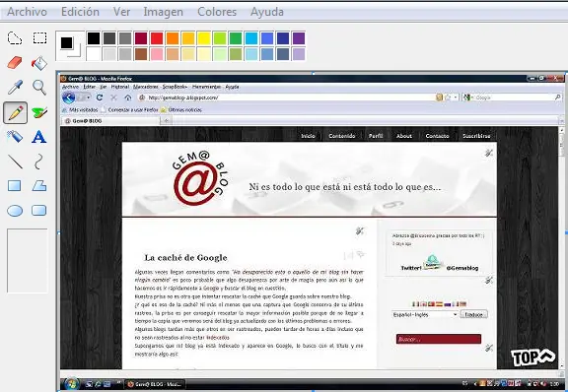Image resolution: width=568 pixels, height=392 pixels.
Task: Pick the bright red color swatch
Action: click(x=157, y=38)
